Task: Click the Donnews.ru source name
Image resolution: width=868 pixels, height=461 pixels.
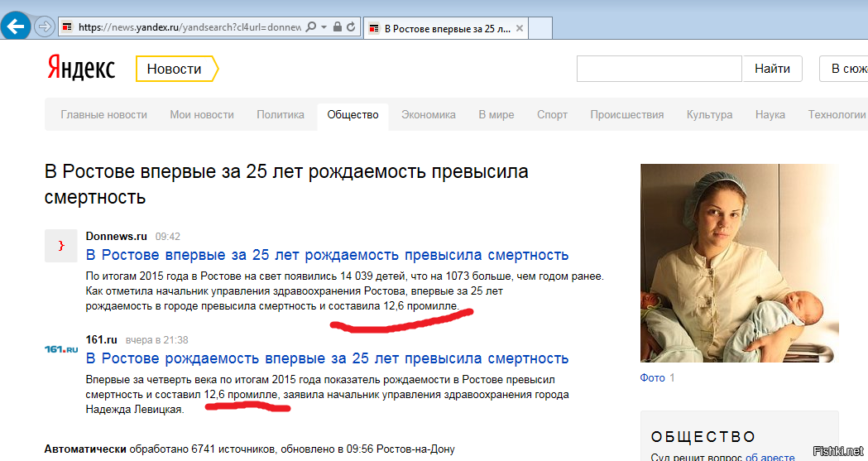Action: coord(116,237)
